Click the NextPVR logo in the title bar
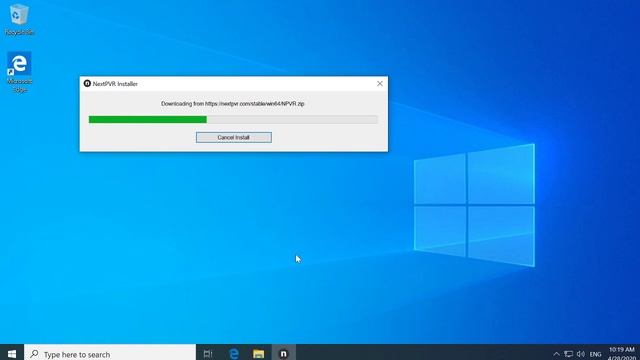Viewport: 640px width, 360px height. (87, 84)
